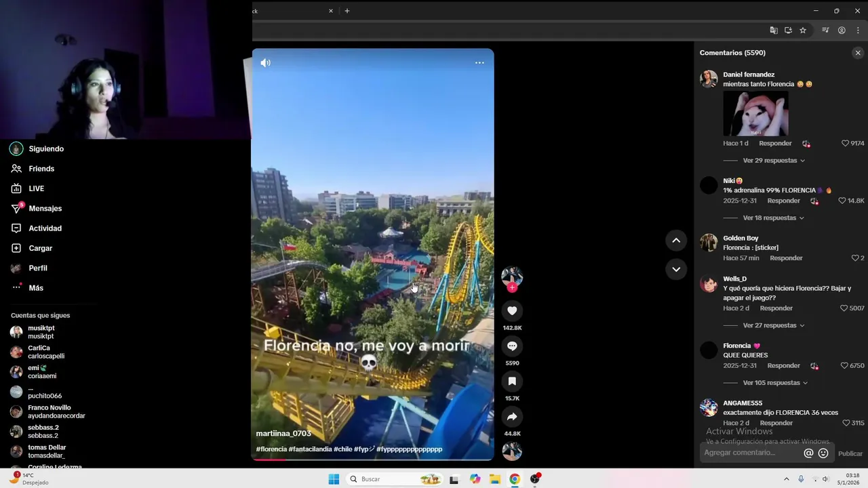Viewport: 868px width, 488px height.
Task: Open the video's three-dot options menu
Action: 479,62
